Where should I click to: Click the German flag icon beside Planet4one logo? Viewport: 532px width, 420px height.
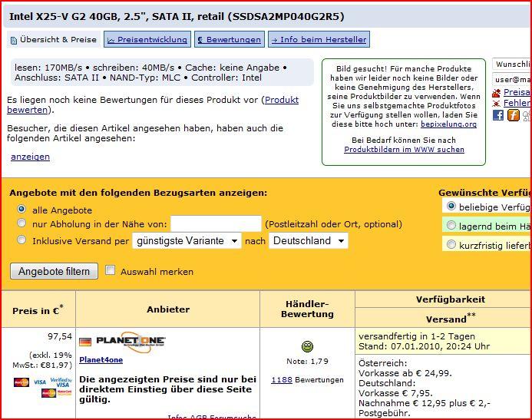pos(85,342)
